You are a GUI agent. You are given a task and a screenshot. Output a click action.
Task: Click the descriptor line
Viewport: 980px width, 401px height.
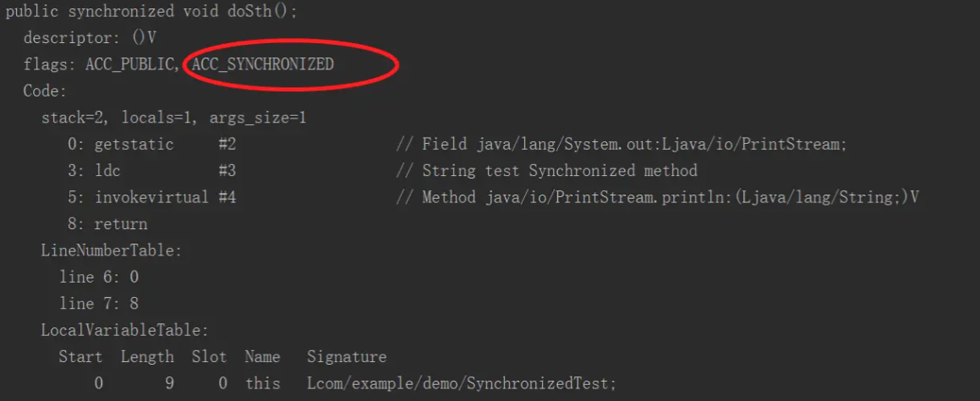pyautogui.click(x=90, y=38)
